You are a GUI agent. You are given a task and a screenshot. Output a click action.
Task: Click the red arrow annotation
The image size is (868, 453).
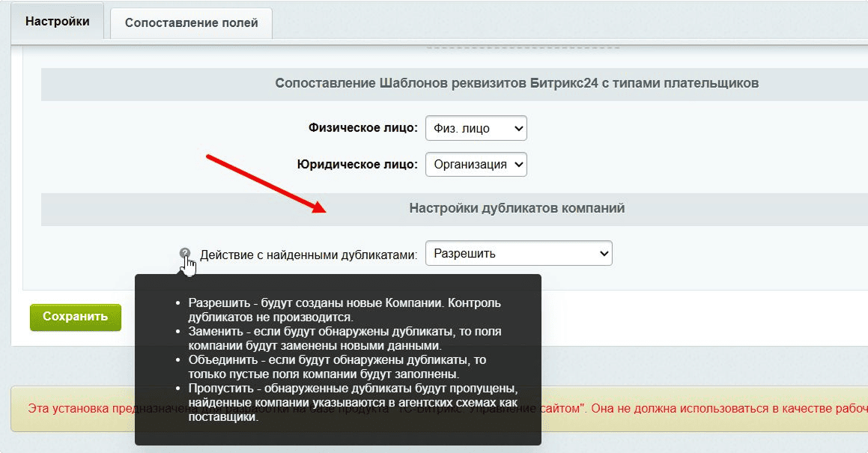pos(265,183)
